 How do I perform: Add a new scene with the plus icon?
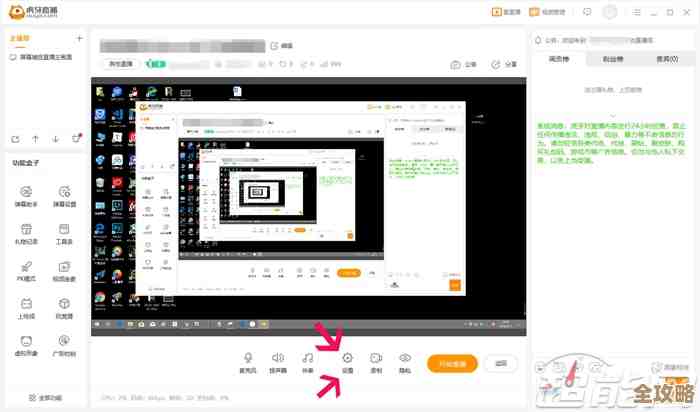click(79, 38)
